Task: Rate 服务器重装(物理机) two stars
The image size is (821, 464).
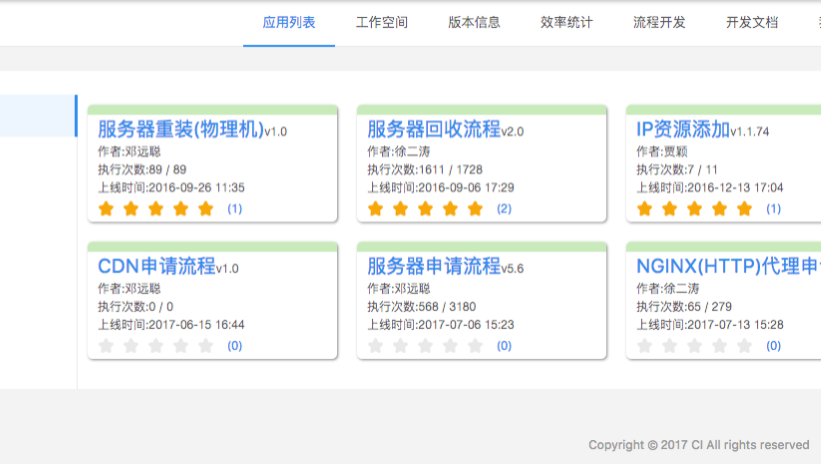Action: click(131, 208)
